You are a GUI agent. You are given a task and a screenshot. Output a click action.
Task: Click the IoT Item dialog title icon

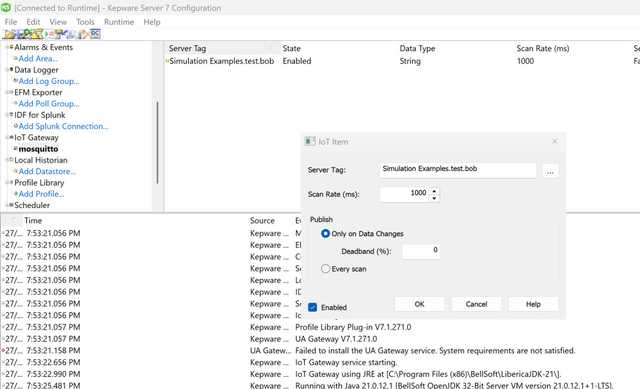point(310,142)
